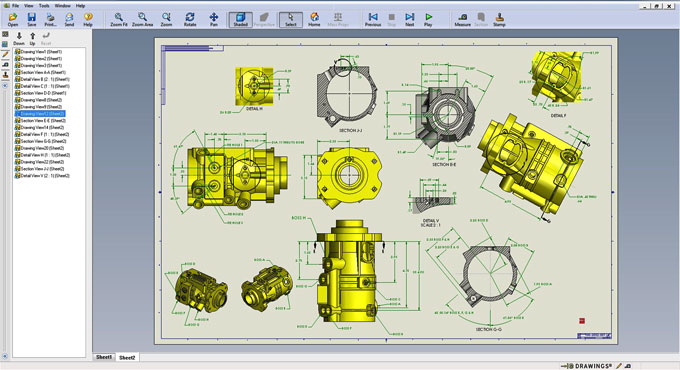
Task: Open the Help toolbar icon
Action: pyautogui.click(x=88, y=20)
